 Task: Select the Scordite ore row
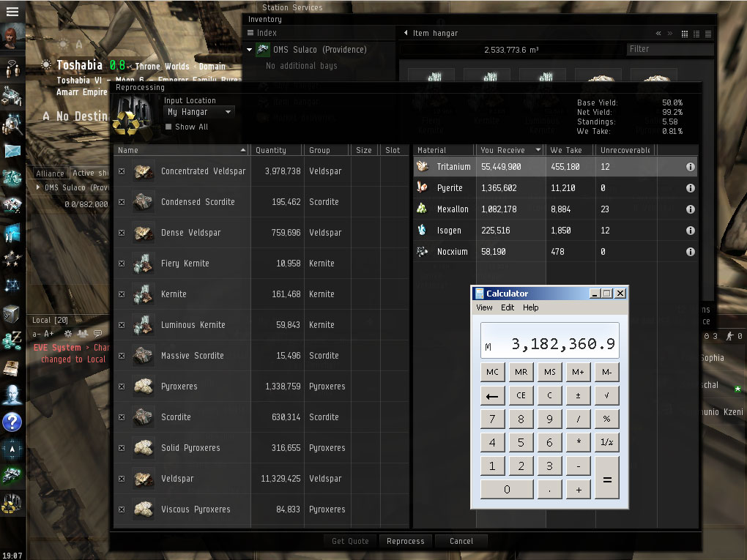click(x=261, y=417)
